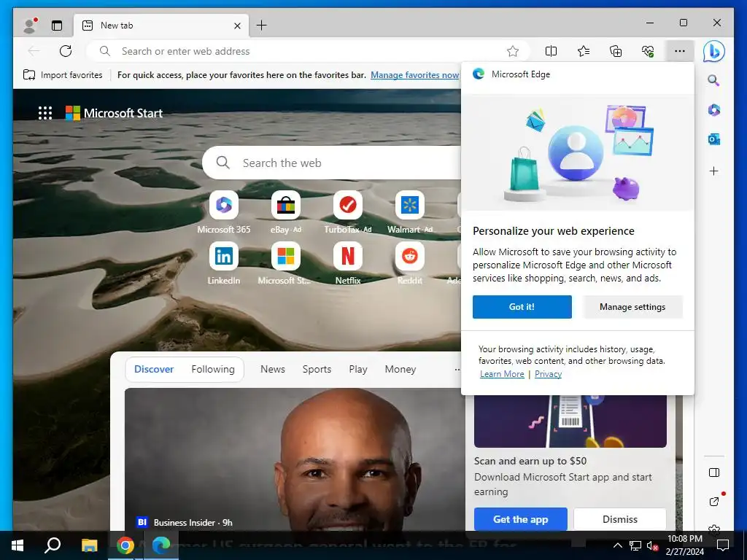Open the Split screen icon

pyautogui.click(x=551, y=51)
